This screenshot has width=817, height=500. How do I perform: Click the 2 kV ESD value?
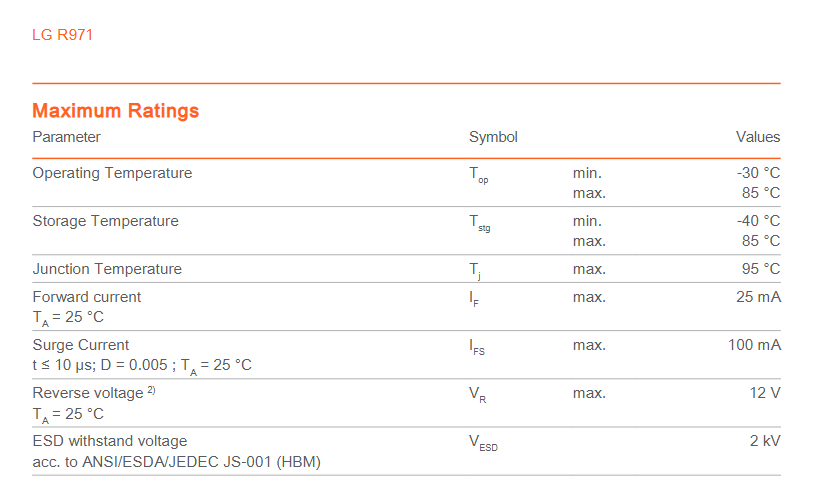click(765, 441)
